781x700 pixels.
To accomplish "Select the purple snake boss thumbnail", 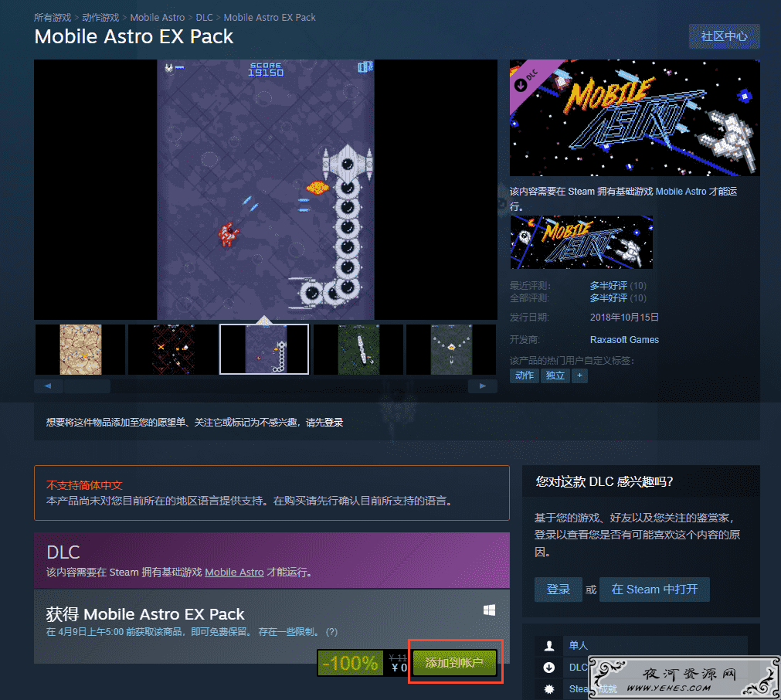I will click(264, 349).
